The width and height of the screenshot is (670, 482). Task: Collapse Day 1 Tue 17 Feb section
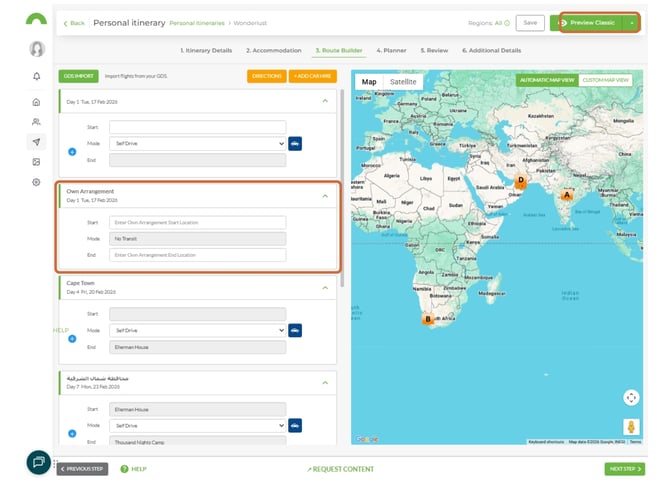(x=325, y=101)
